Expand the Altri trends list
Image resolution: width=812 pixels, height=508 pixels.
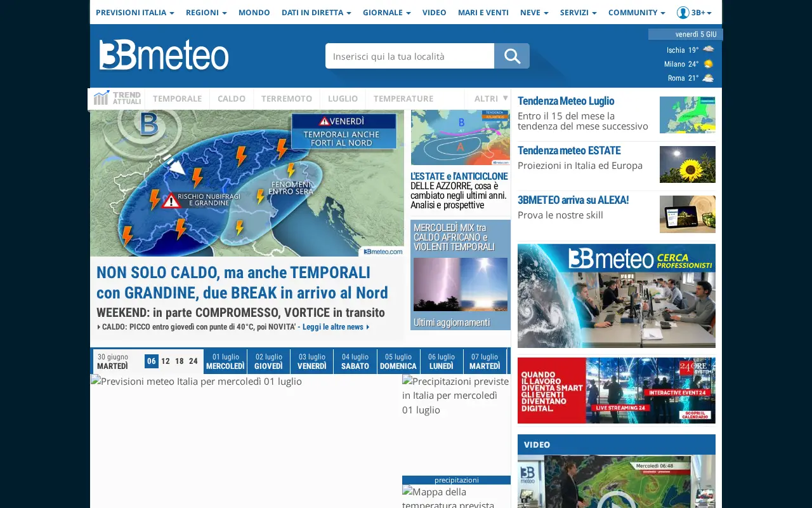coord(491,98)
